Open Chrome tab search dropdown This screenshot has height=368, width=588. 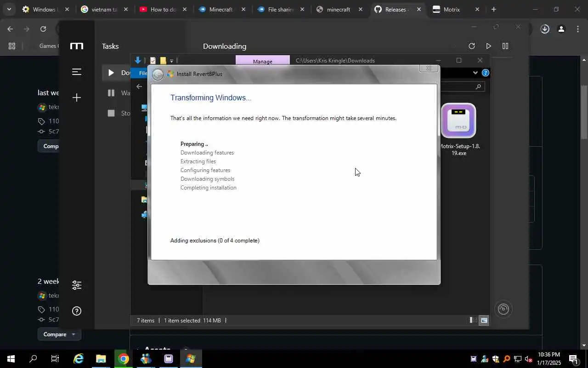(x=9, y=9)
